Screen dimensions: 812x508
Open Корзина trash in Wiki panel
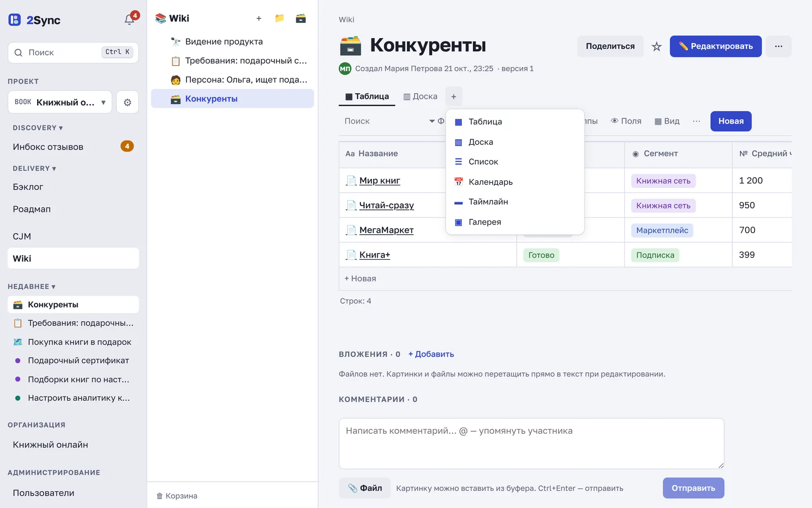coord(177,496)
